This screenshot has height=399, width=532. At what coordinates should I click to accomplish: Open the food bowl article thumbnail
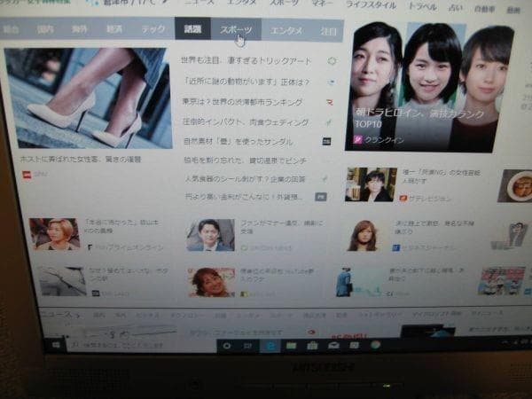[x=515, y=186]
